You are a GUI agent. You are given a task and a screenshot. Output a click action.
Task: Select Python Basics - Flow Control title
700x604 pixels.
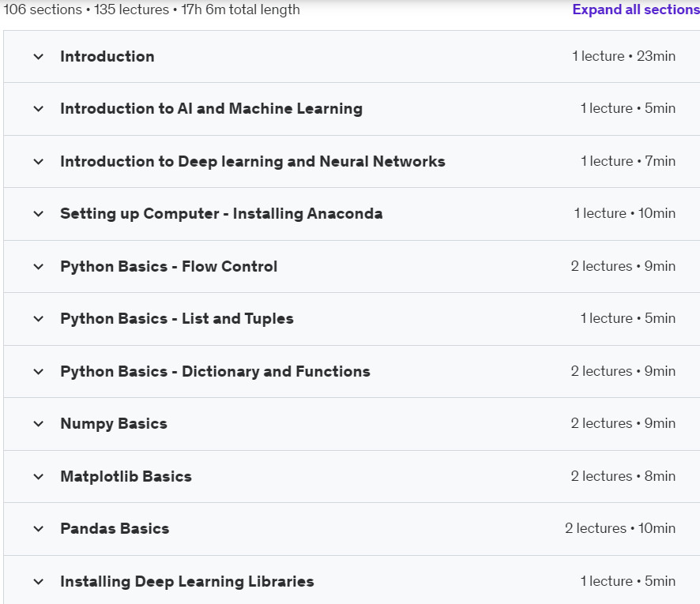point(169,267)
